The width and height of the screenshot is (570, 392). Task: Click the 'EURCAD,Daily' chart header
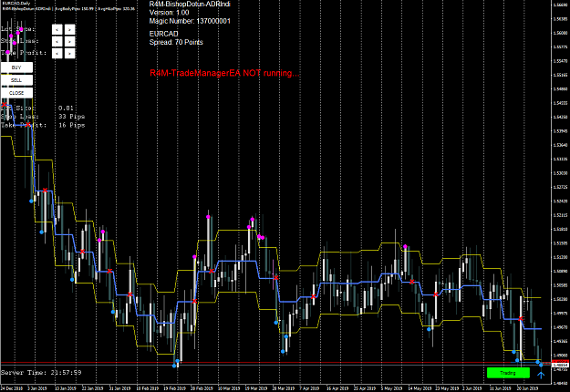(x=16, y=4)
